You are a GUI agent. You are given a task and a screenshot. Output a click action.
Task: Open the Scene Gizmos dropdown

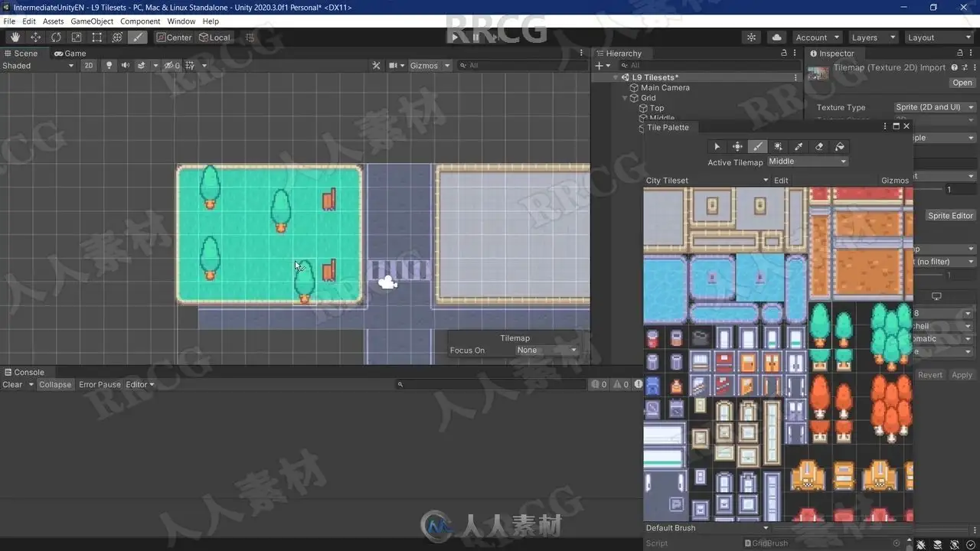point(430,65)
